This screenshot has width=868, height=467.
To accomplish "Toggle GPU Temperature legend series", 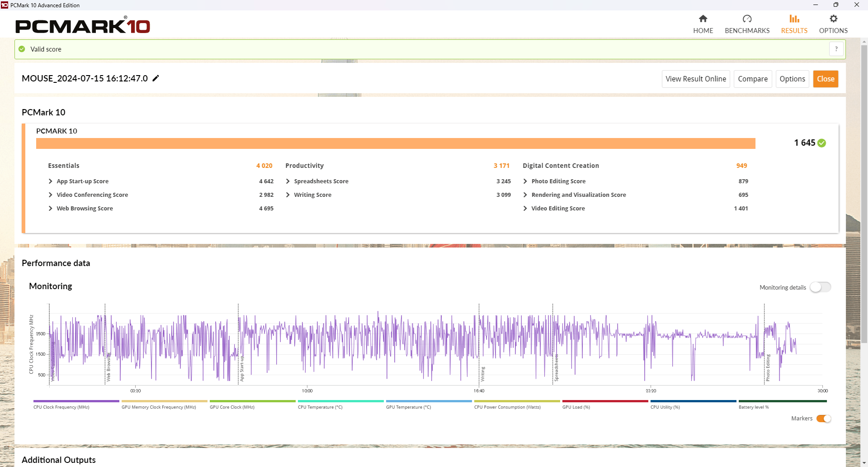I will pos(429,404).
